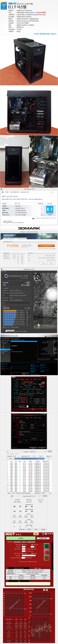Click the 0h 08m 20s timer in OCCT
This screenshot has width=58, height=644.
(43, 538)
